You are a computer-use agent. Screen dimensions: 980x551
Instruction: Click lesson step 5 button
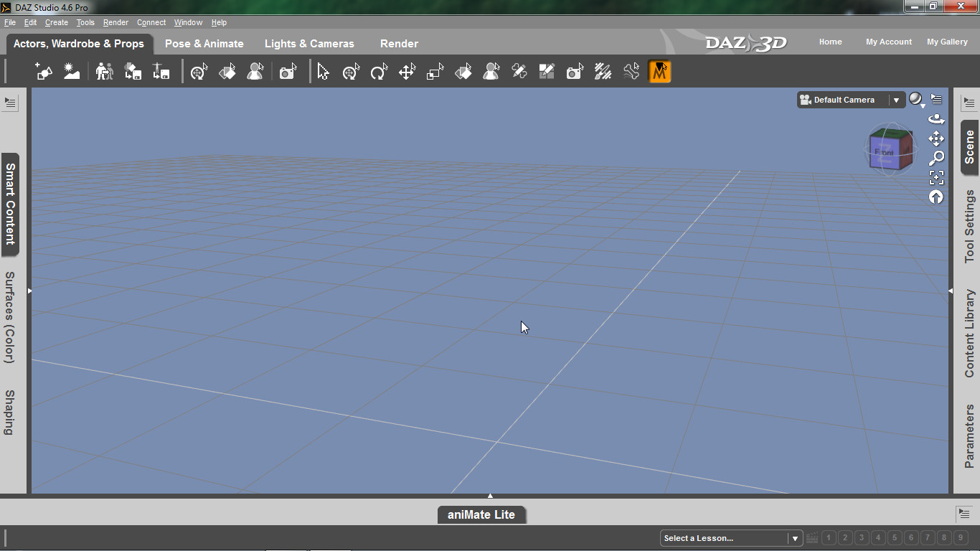895,537
